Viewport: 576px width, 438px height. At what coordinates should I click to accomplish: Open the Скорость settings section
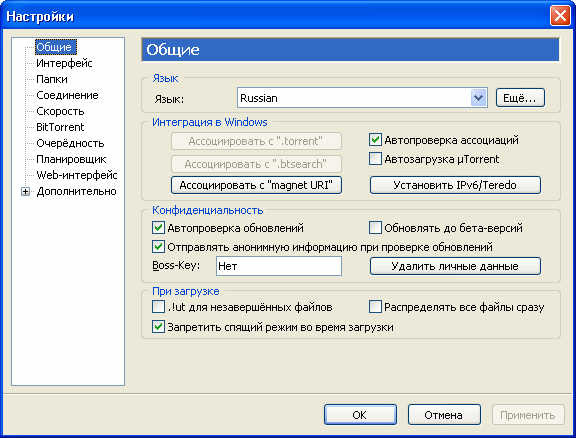(60, 111)
